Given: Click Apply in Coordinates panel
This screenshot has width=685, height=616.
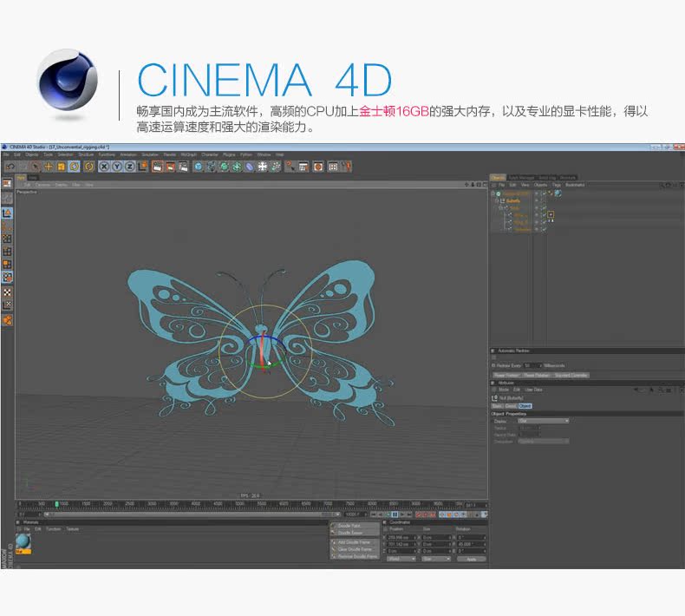Looking at the screenshot, I should 472,559.
